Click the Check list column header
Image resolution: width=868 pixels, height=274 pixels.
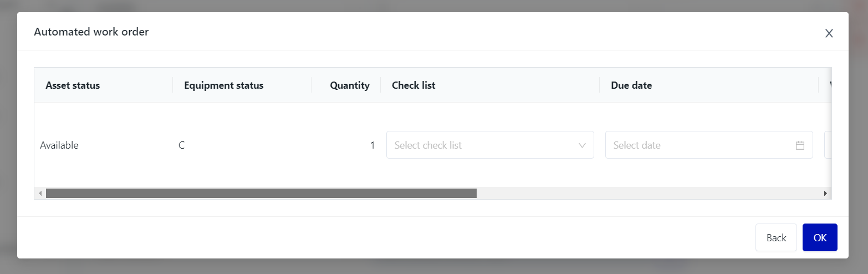pyautogui.click(x=413, y=85)
